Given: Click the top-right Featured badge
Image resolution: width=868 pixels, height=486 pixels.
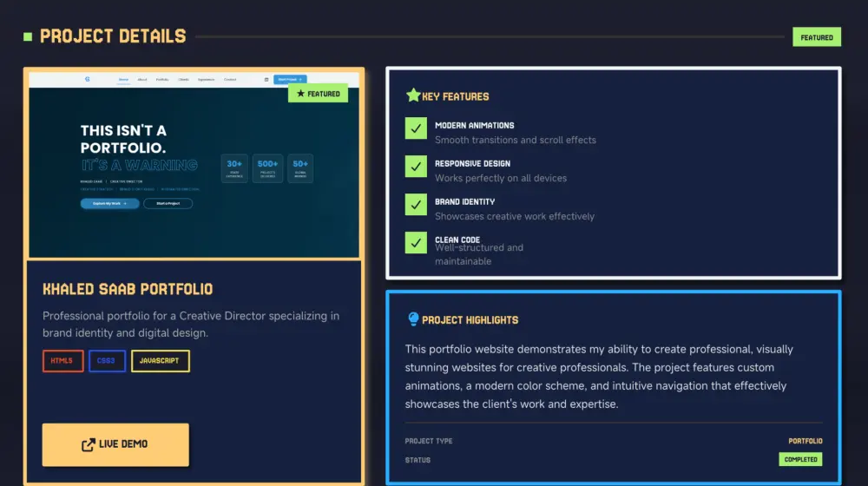Looking at the screenshot, I should coord(817,37).
